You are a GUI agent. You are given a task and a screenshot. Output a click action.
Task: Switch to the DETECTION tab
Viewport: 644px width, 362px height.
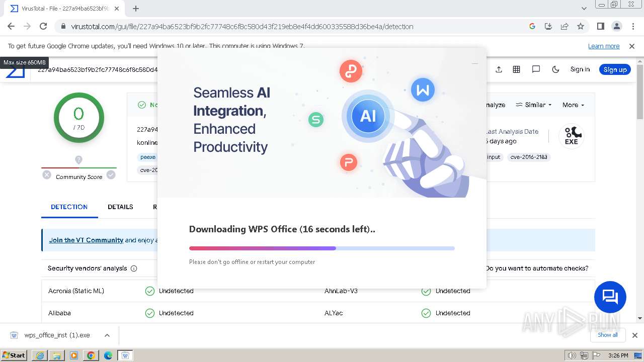coord(69,207)
